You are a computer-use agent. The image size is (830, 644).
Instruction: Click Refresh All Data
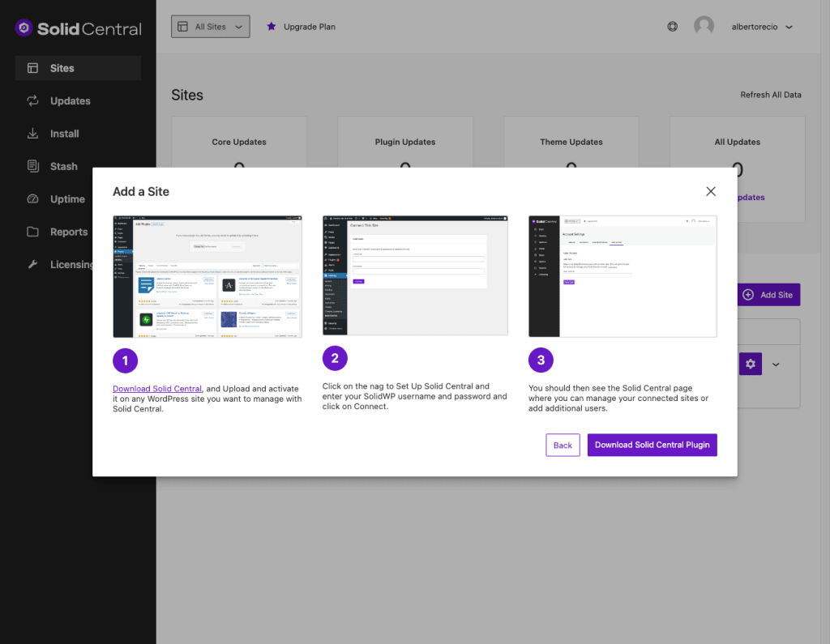(x=770, y=95)
